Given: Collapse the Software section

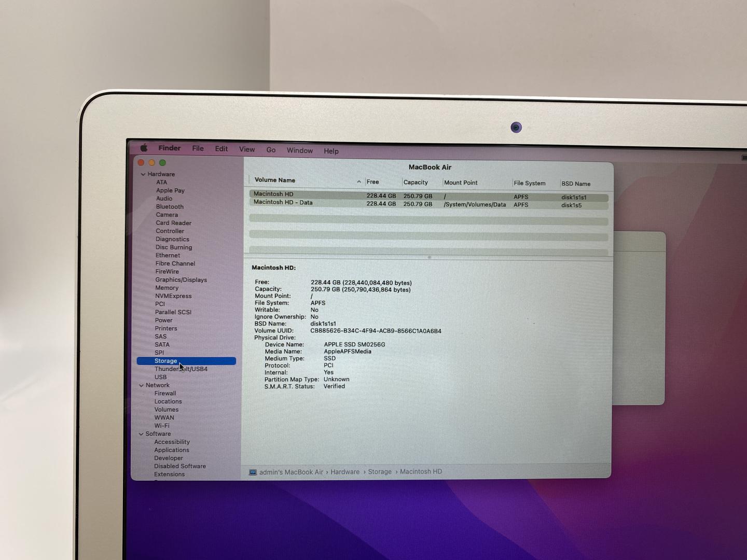Looking at the screenshot, I should tap(141, 434).
